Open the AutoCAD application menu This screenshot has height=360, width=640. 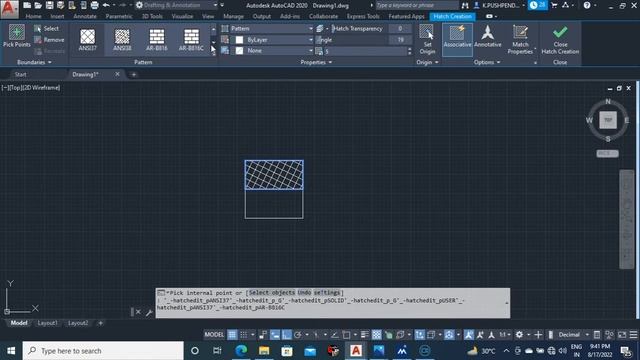click(x=9, y=9)
